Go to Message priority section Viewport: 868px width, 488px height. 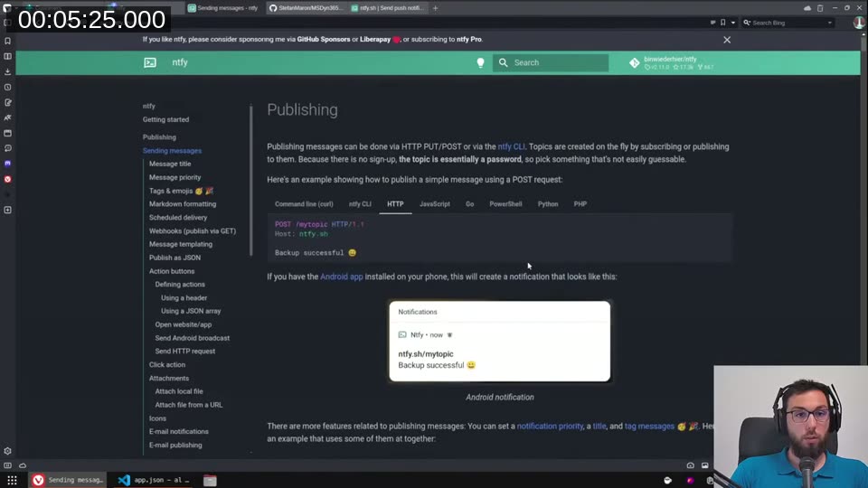click(x=175, y=177)
